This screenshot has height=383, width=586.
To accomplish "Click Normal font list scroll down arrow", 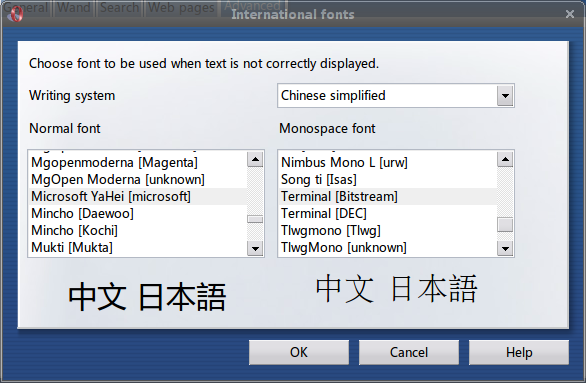I will coord(255,248).
